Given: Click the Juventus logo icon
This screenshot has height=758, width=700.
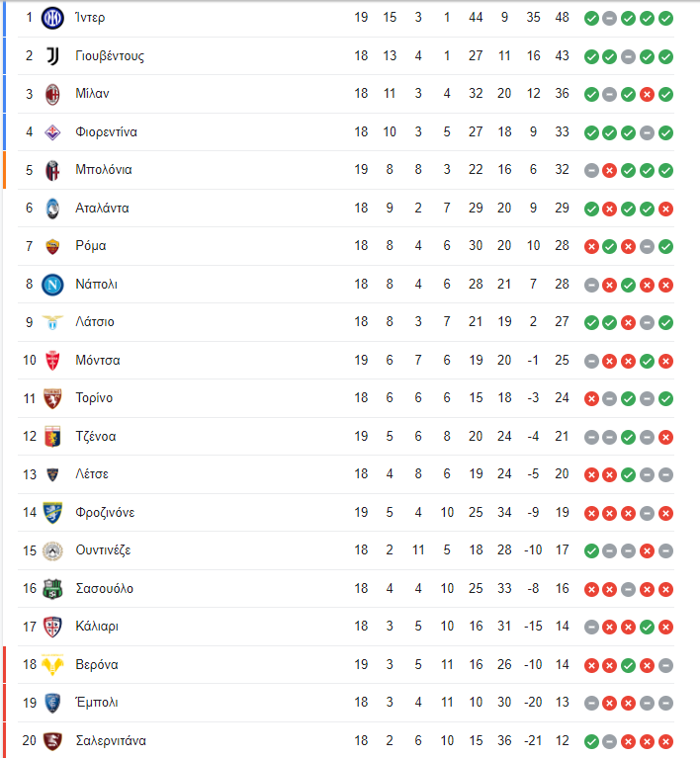Looking at the screenshot, I should [52, 56].
